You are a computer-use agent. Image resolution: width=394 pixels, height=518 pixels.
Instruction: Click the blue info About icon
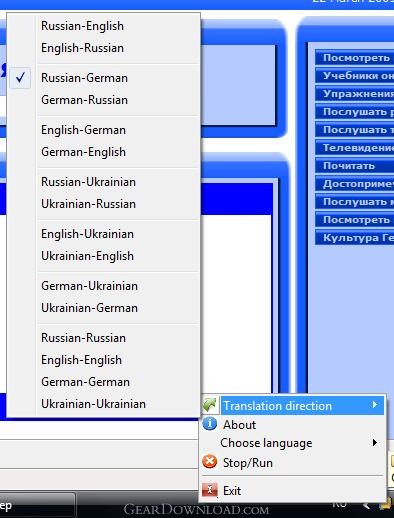210,424
